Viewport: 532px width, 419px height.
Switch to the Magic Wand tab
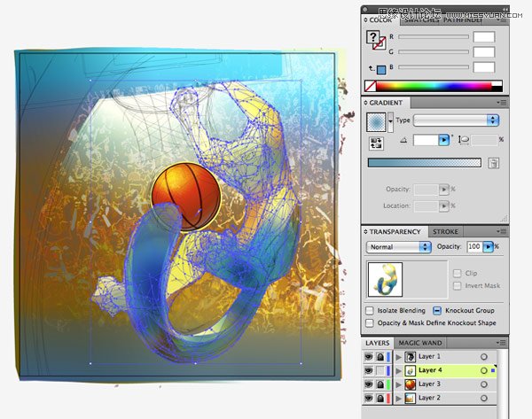(x=420, y=343)
